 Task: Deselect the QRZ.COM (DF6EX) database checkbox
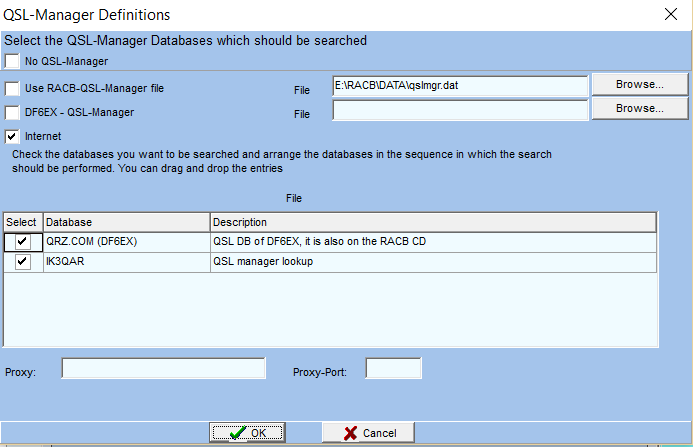pos(22,241)
